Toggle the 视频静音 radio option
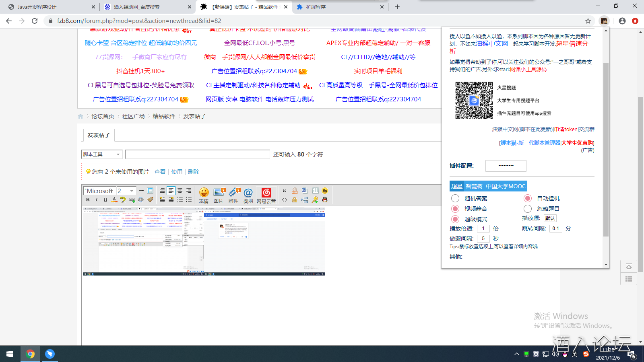The width and height of the screenshot is (644, 362). pyautogui.click(x=455, y=209)
